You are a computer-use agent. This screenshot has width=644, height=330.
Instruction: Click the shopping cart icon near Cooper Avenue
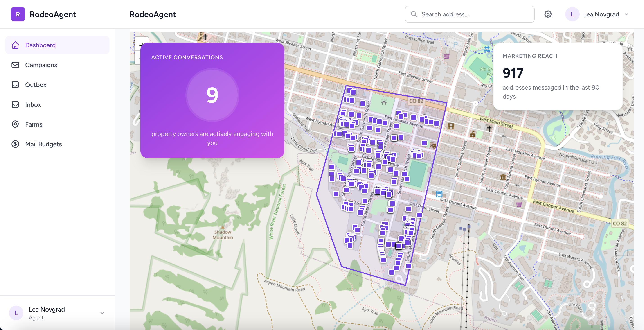pyautogui.click(x=519, y=204)
